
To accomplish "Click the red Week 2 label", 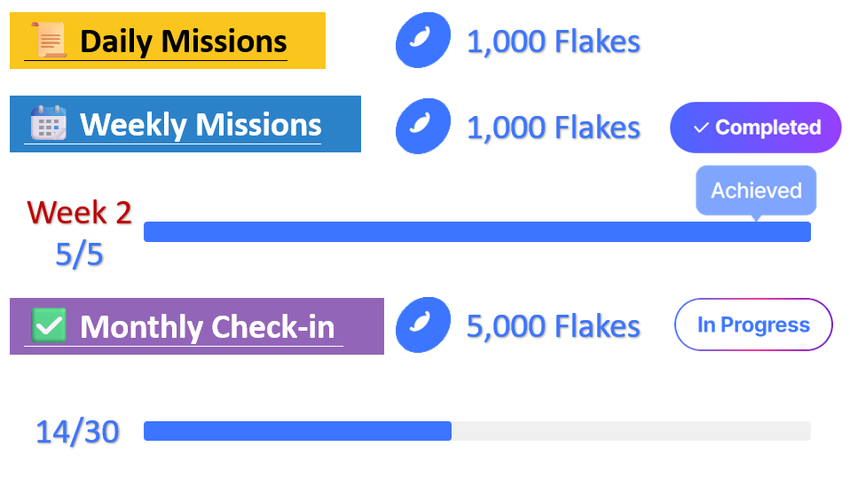I will click(x=79, y=212).
